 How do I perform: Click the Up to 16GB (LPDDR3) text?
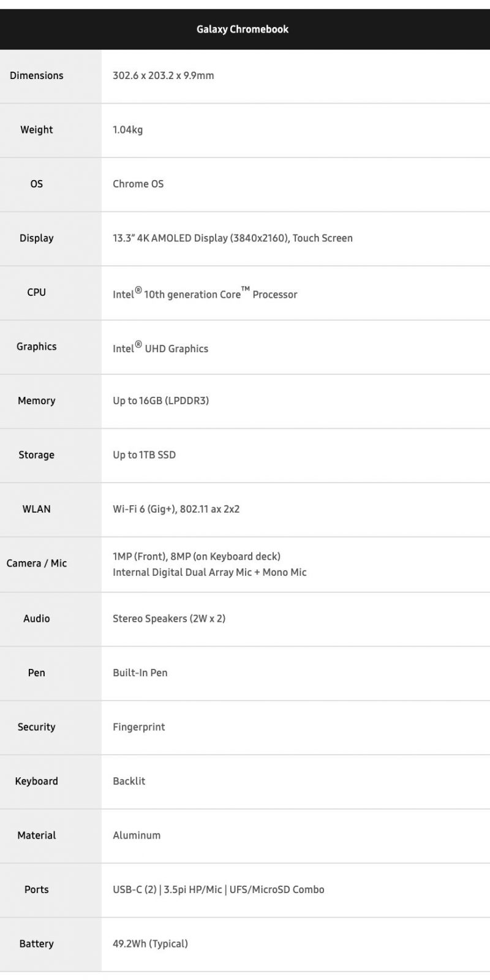(160, 401)
